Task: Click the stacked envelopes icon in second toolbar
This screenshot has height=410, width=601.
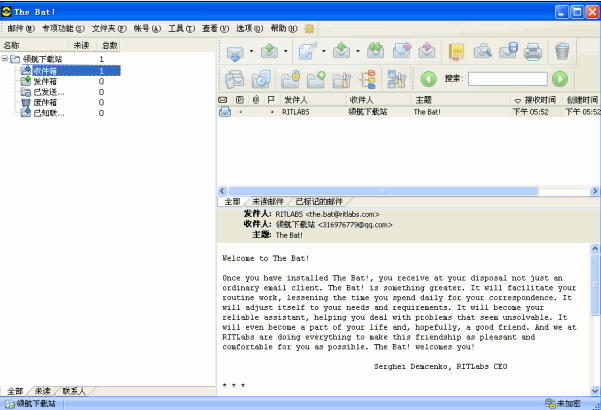Action: [x=234, y=79]
